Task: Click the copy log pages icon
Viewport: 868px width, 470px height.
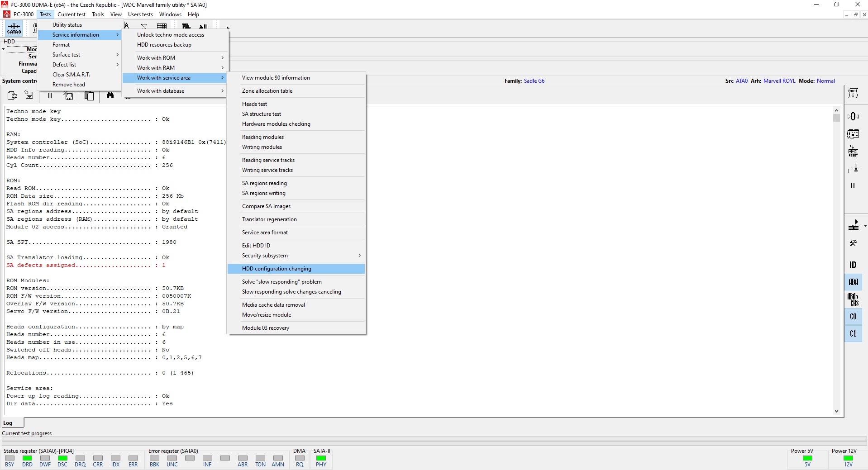Action: point(90,95)
